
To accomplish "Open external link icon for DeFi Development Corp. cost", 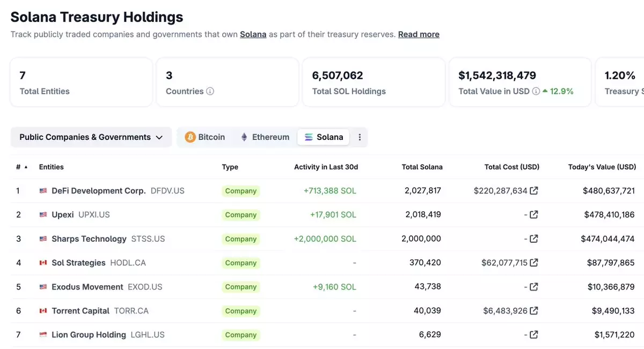I will tap(534, 191).
